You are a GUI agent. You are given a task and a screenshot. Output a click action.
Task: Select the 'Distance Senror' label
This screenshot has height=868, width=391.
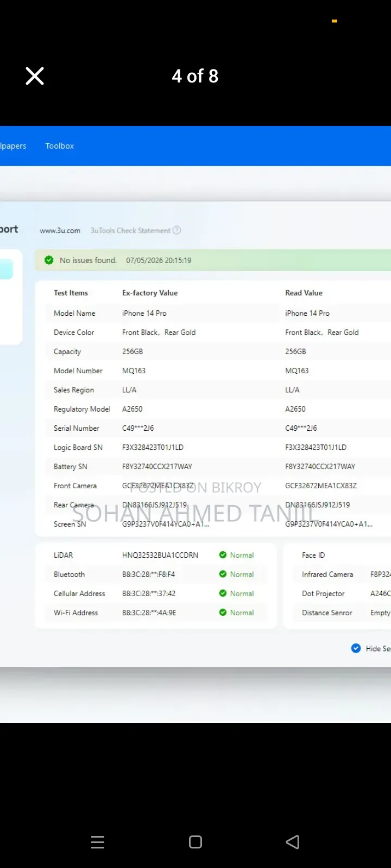point(327,612)
